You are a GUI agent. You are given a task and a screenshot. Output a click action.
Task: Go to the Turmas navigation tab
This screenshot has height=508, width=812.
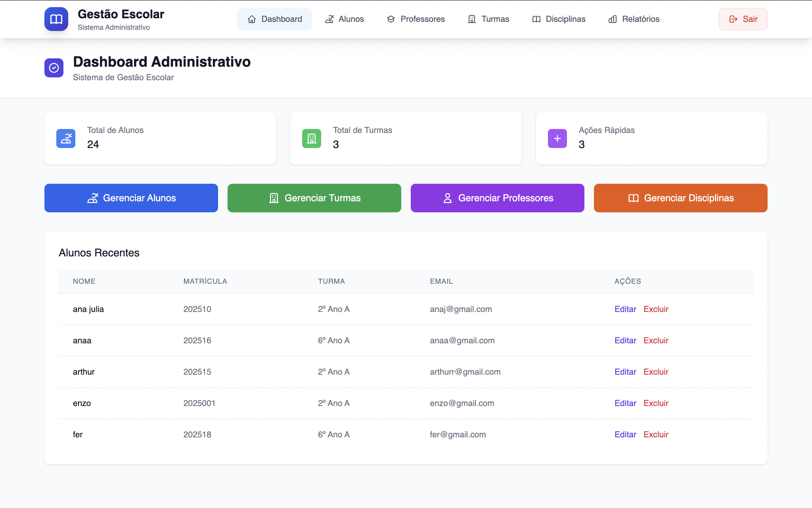point(488,19)
